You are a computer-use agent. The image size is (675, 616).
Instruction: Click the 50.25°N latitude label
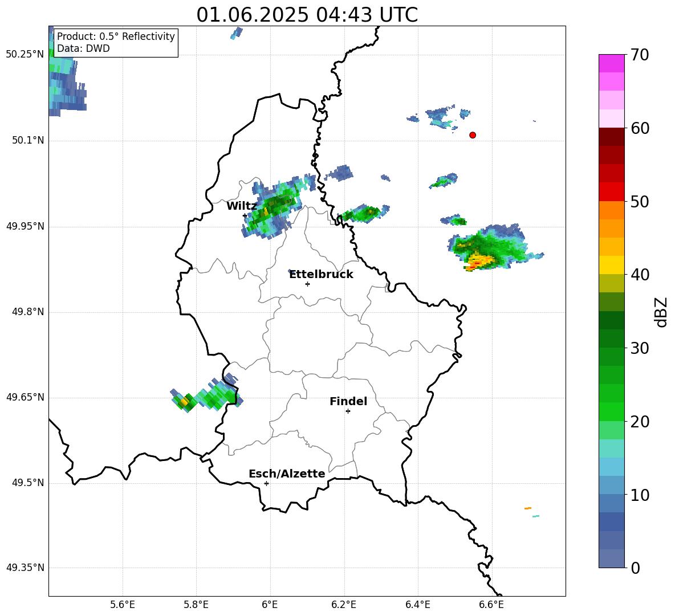tap(25, 55)
